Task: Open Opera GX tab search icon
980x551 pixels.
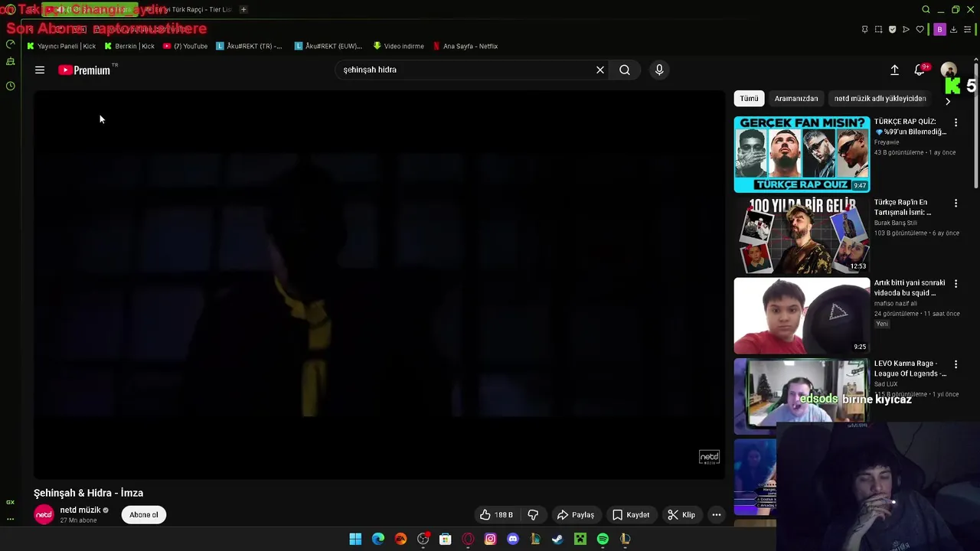Action: (x=926, y=9)
